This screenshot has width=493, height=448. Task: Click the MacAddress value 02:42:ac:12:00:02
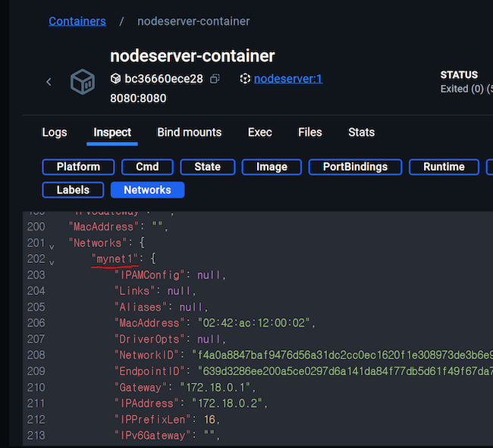coord(254,323)
